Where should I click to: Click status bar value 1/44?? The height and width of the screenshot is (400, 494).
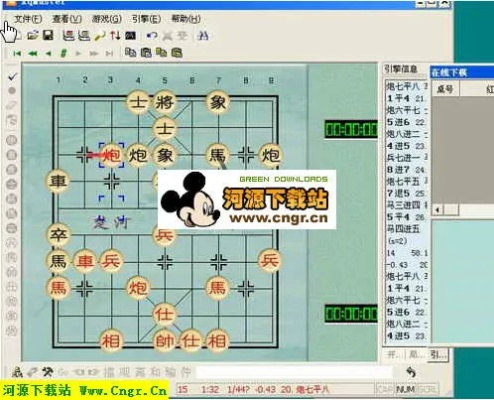click(238, 389)
